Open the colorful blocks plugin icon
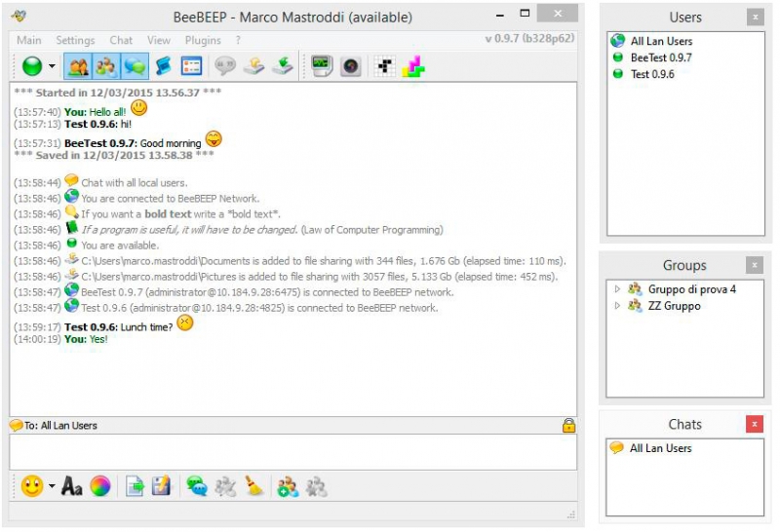 click(413, 66)
